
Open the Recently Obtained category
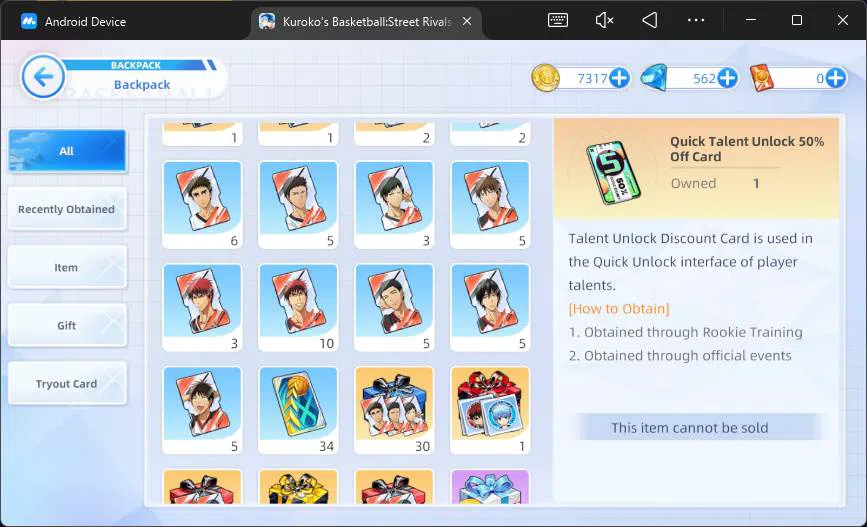(67, 209)
